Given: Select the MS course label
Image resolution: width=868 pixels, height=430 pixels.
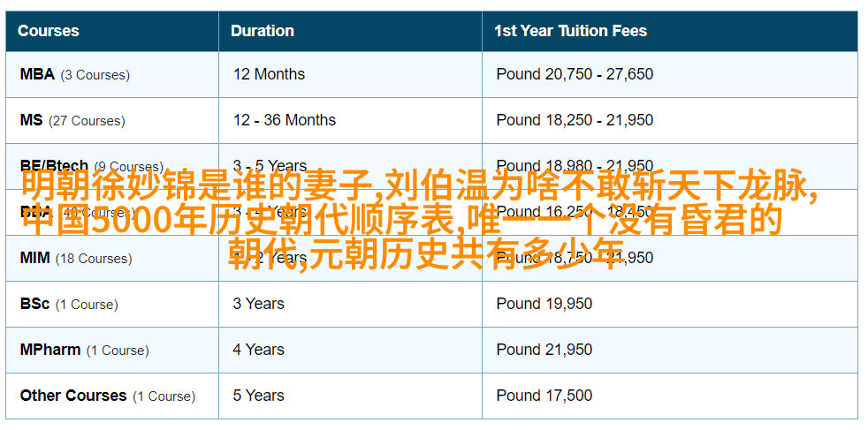Looking at the screenshot, I should click(31, 120).
